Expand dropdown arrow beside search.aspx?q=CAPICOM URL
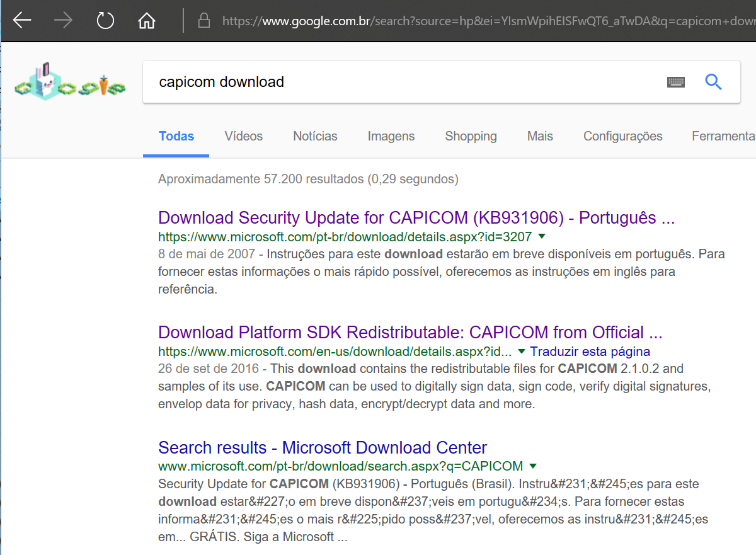The image size is (756, 555). [533, 466]
